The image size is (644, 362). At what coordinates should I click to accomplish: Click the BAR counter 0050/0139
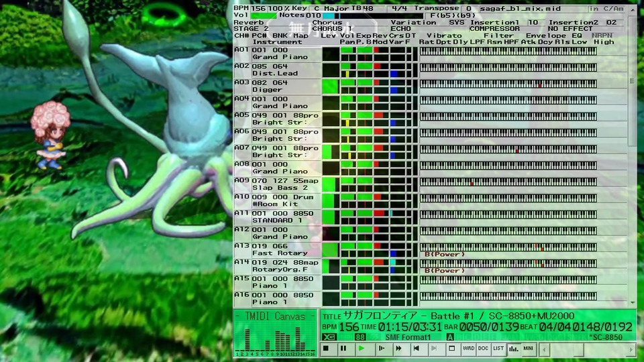490,326
